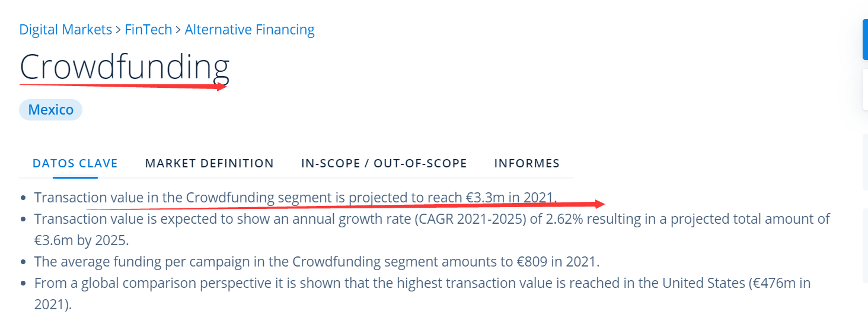Click the Crowdfunding page heading
868x314 pixels.
pos(125,66)
